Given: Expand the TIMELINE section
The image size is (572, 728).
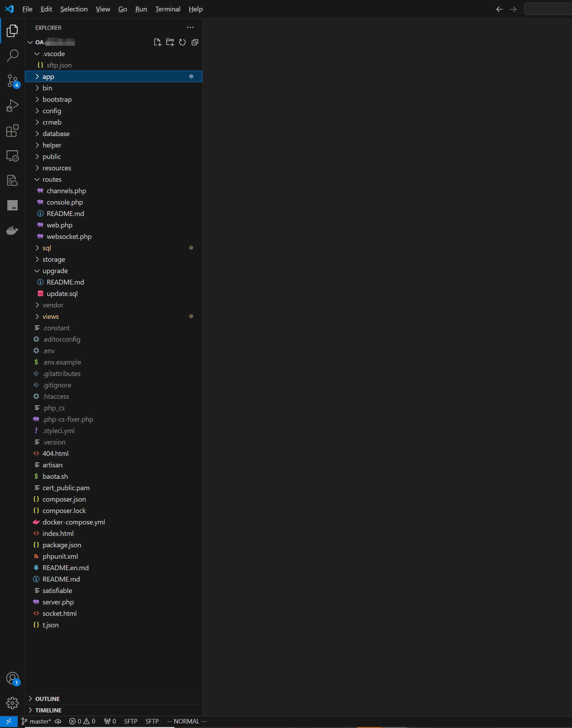Looking at the screenshot, I should pyautogui.click(x=114, y=710).
